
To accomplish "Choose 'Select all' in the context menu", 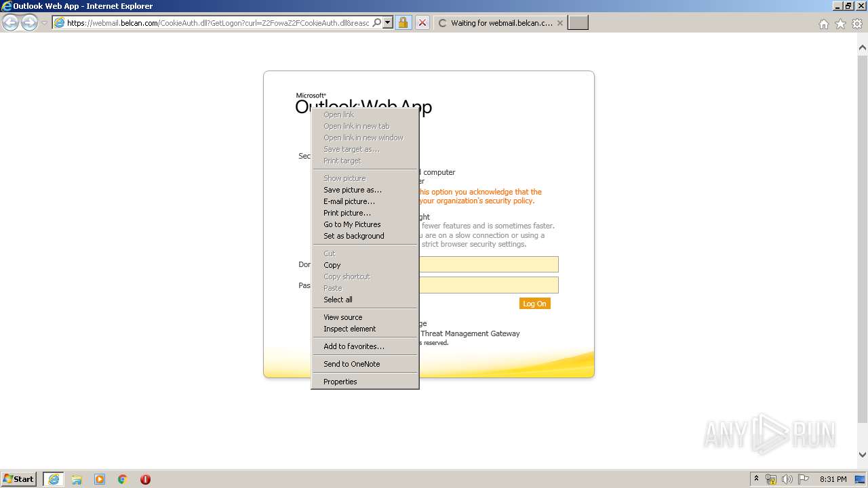I will 365,300.
